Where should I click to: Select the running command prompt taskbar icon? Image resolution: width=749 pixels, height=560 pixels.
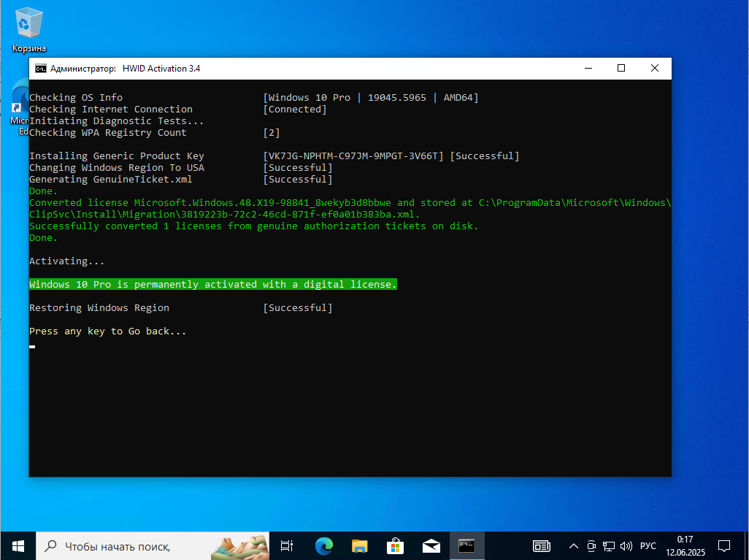(466, 545)
